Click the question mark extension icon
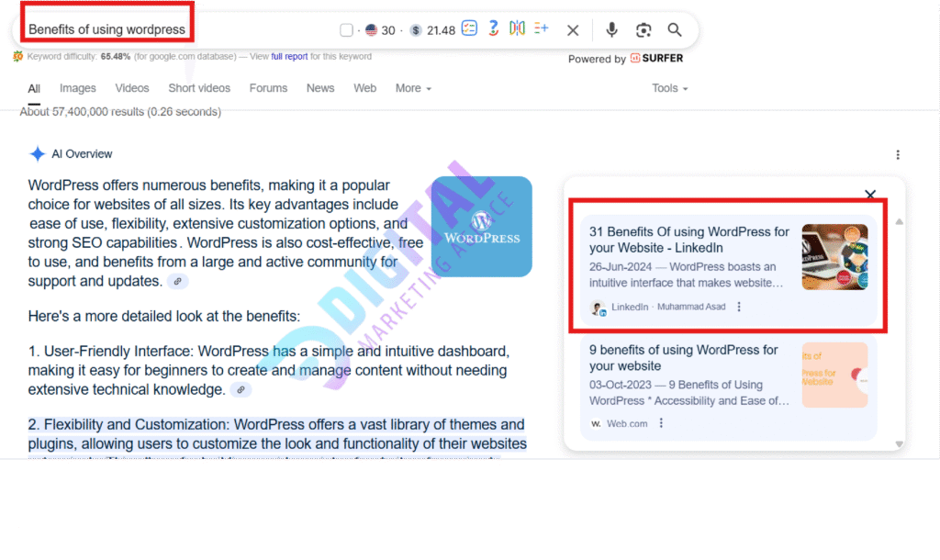 (x=493, y=28)
